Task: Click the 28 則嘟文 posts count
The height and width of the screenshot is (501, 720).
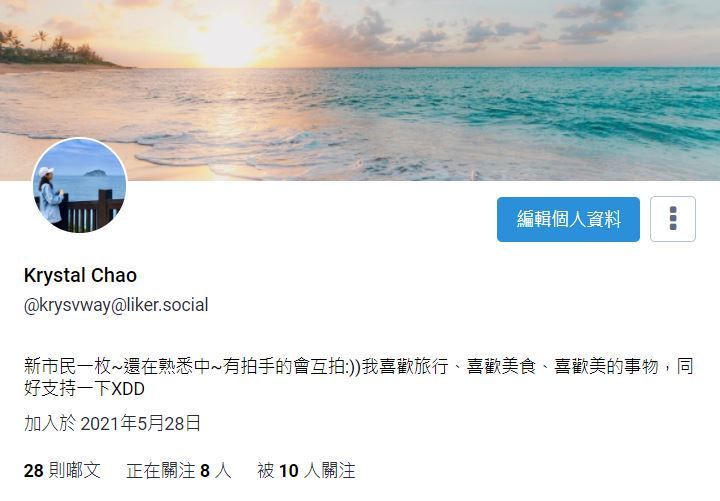Action: pyautogui.click(x=62, y=470)
